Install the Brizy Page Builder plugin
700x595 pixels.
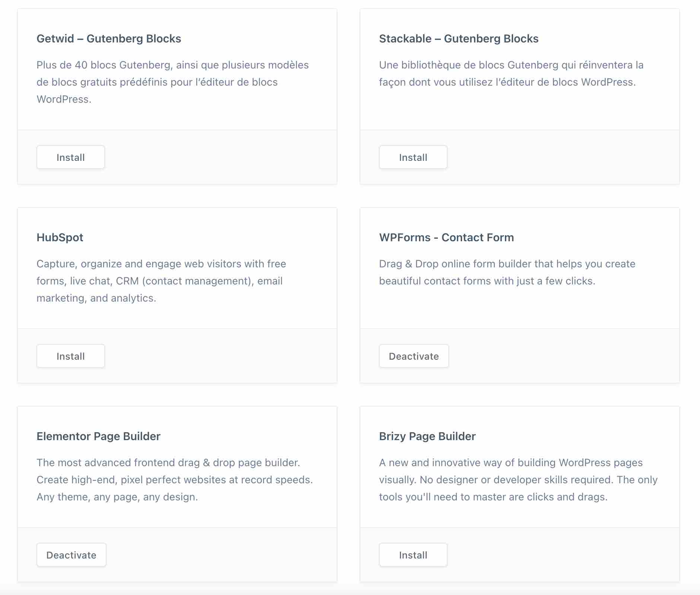pos(413,555)
